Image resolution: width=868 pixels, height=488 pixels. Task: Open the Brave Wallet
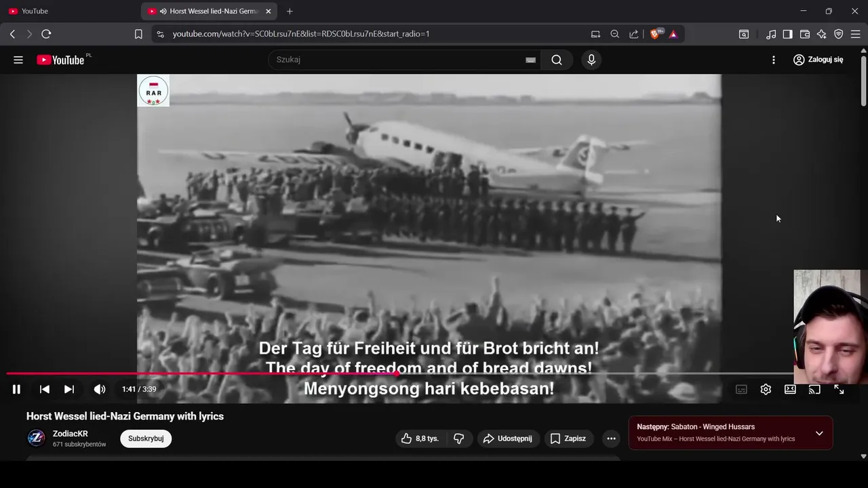[805, 34]
